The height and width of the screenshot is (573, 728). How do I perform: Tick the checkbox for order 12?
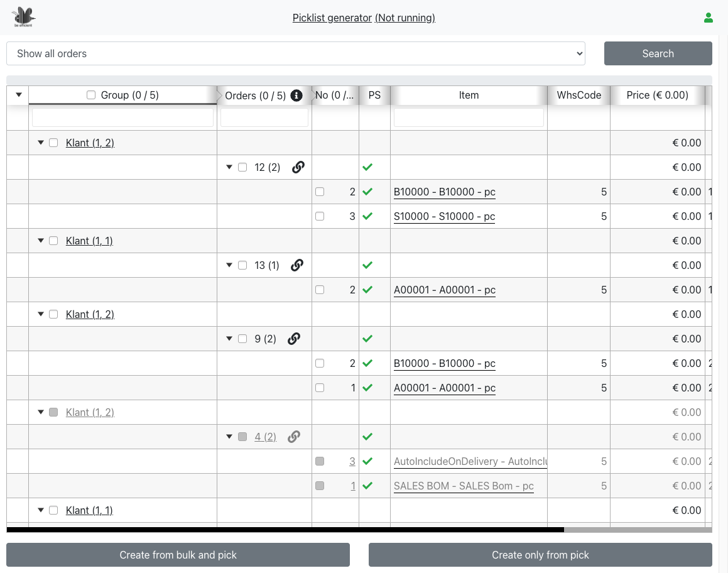click(x=242, y=167)
